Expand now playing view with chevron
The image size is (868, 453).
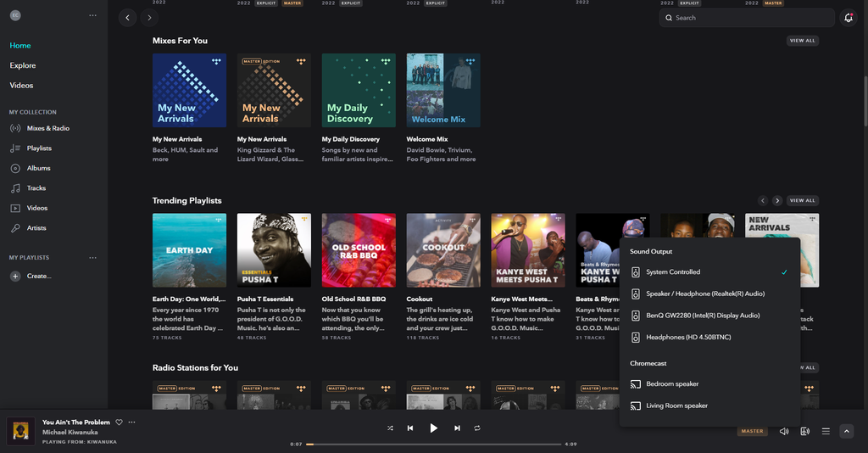pyautogui.click(x=847, y=431)
